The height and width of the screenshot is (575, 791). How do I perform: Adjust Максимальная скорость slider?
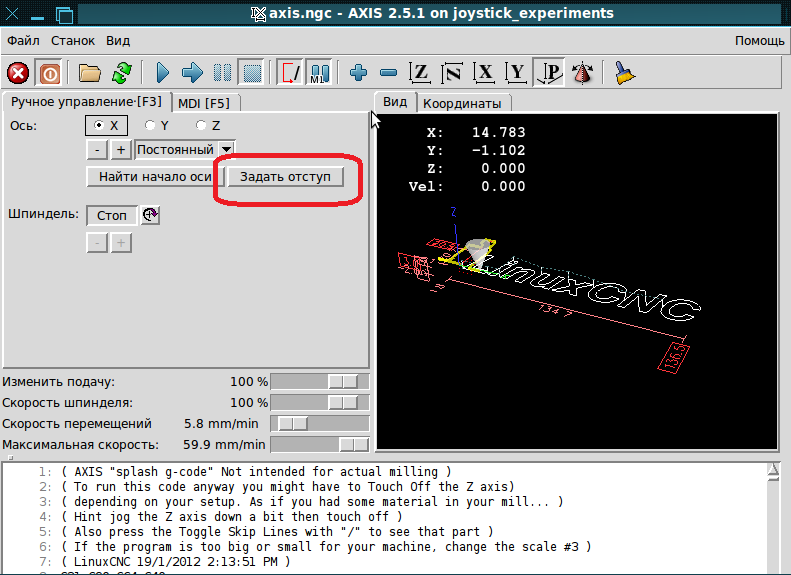(x=320, y=445)
